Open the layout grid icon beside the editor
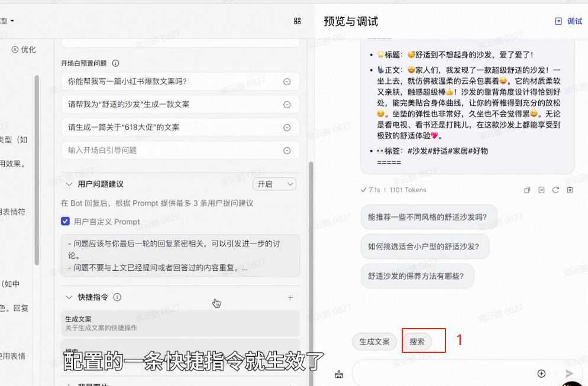Image resolution: width=588 pixels, height=386 pixels. (x=298, y=21)
